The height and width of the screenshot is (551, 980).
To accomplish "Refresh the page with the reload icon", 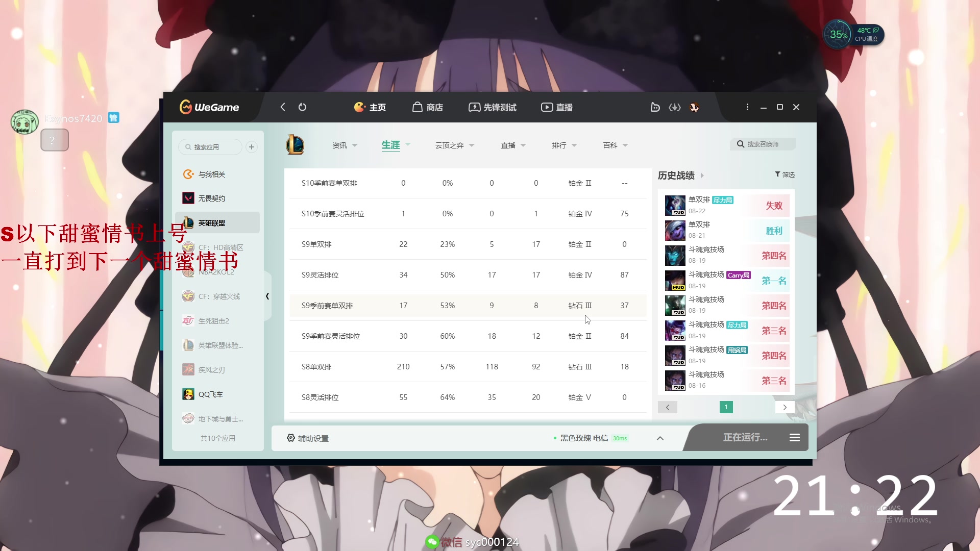I will (302, 107).
